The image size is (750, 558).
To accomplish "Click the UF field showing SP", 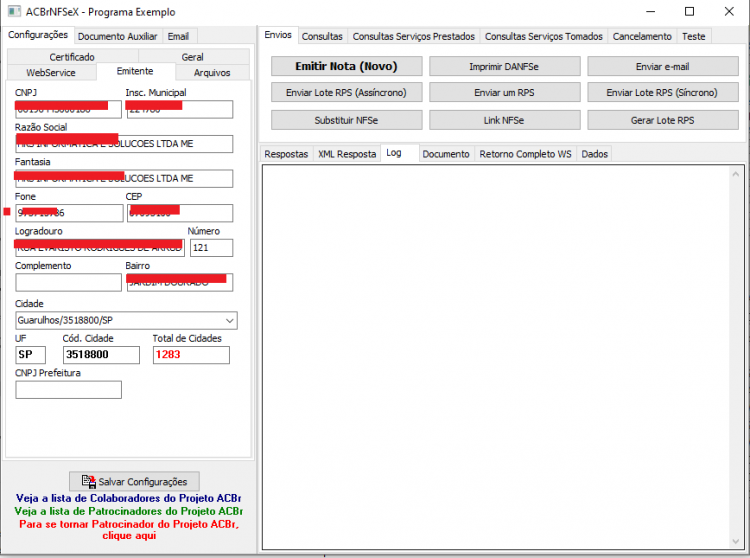I will click(31, 355).
